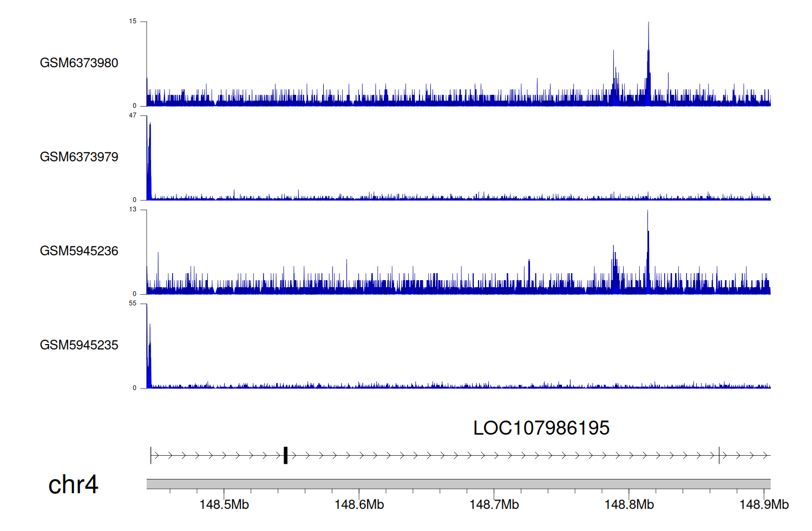Click the chr4 chromosome label

click(73, 484)
